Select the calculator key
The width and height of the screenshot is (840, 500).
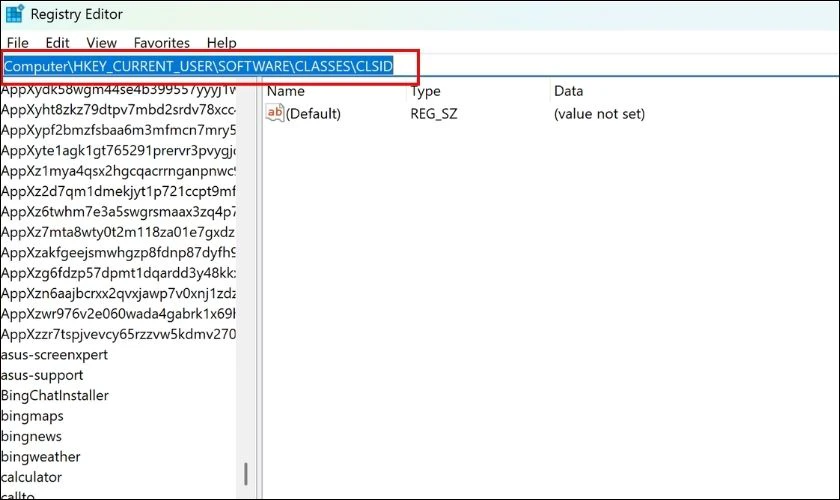31,477
